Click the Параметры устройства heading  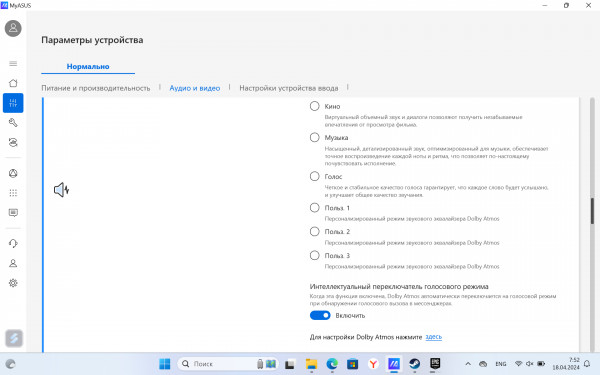92,40
